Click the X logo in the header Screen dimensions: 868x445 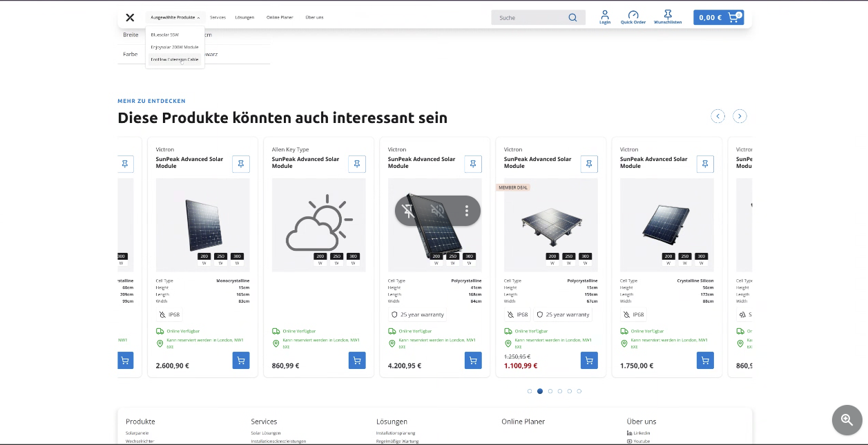tap(130, 17)
